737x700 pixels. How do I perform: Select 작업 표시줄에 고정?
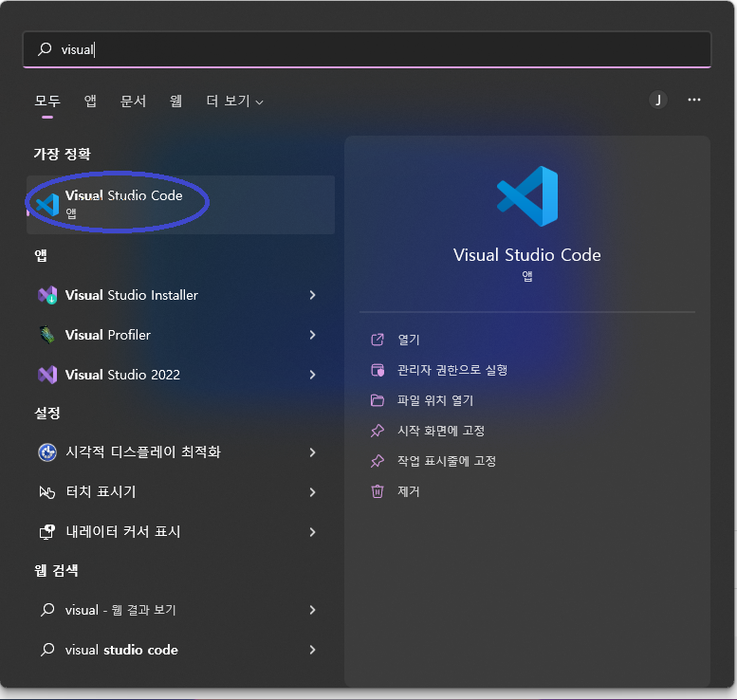447,461
